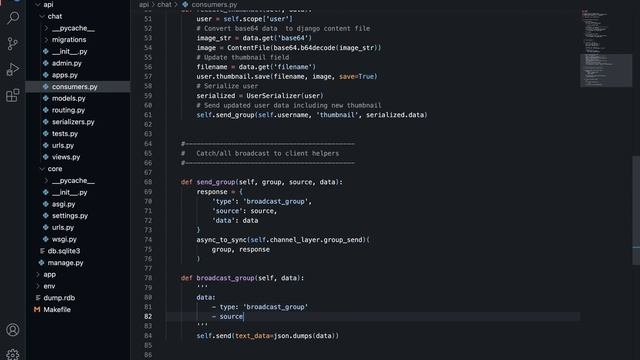The height and width of the screenshot is (360, 640).
Task: Click Python icon beside manage.py
Action: (x=42, y=263)
